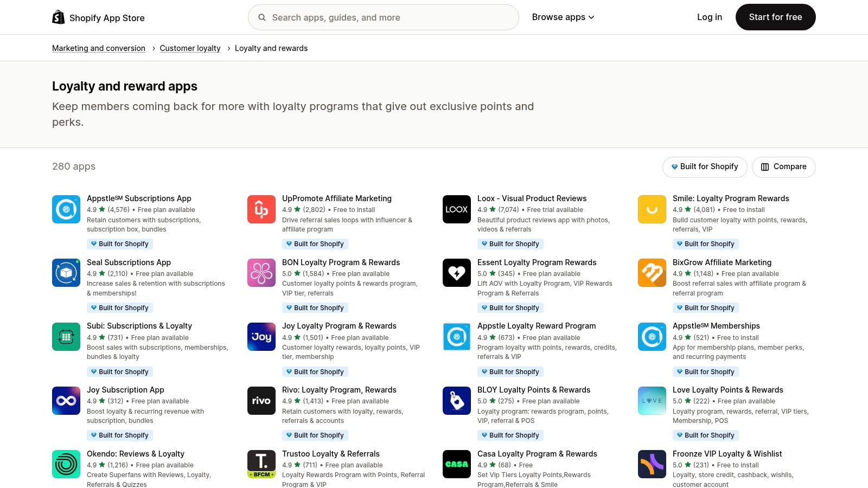Toggle the Built for Shopify filter
This screenshot has width=868, height=488.
tap(705, 167)
